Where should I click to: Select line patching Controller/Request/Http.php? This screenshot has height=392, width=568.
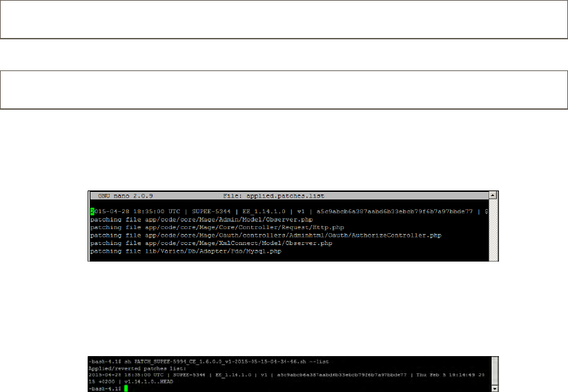217,228
